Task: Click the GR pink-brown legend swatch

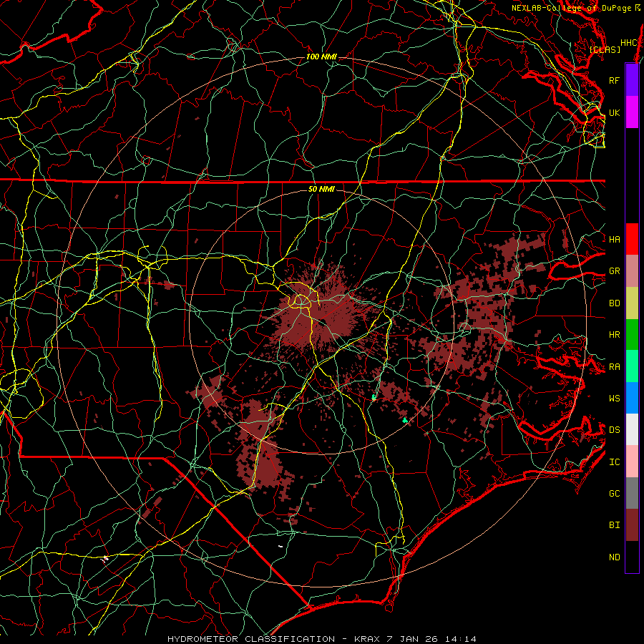Action: pyautogui.click(x=632, y=271)
